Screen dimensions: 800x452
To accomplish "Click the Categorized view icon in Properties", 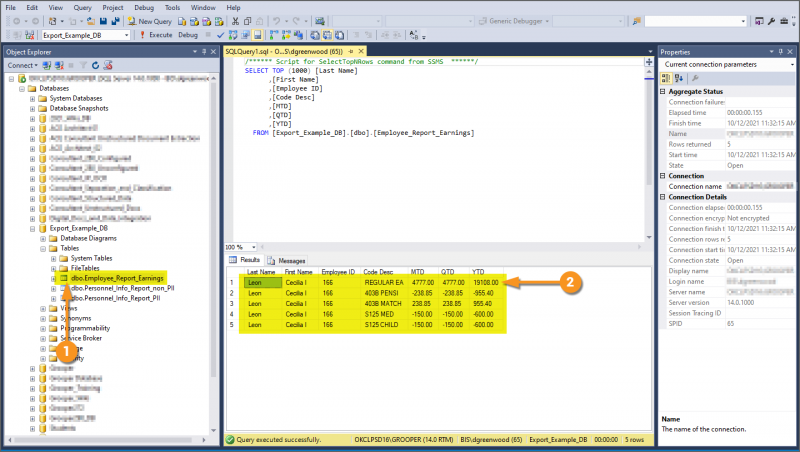I will tap(668, 78).
